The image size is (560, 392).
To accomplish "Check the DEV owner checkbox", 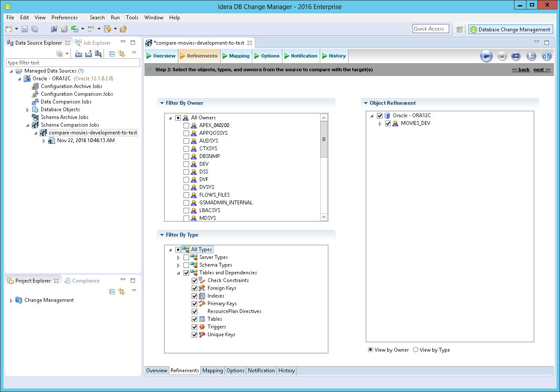I will [x=186, y=164].
